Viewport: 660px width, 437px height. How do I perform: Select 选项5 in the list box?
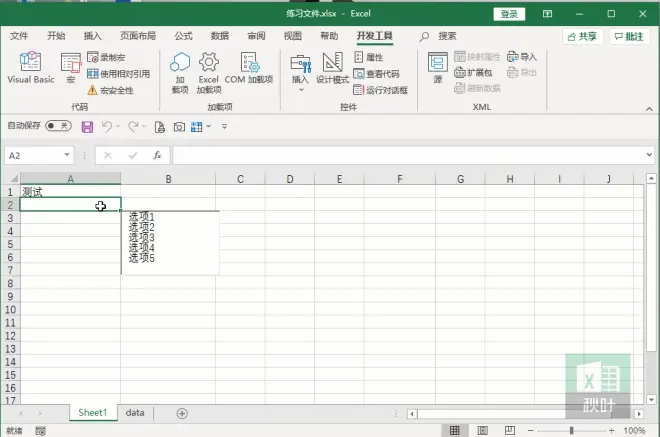[141, 258]
